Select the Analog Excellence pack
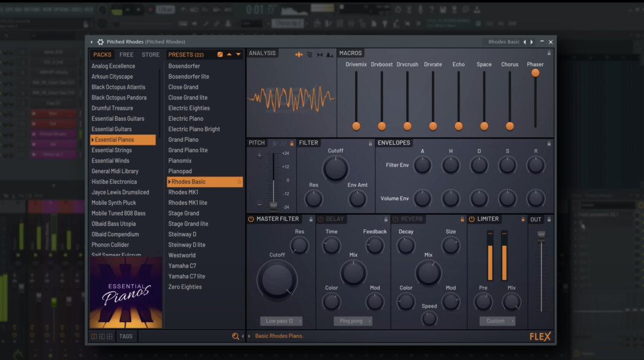The width and height of the screenshot is (644, 360). click(x=113, y=66)
